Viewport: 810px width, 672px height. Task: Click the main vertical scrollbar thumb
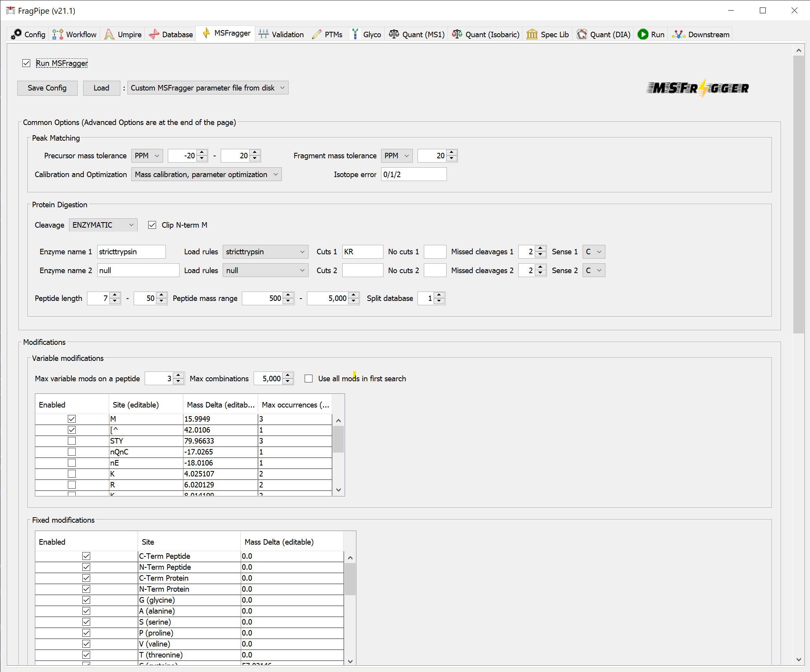[798, 194]
